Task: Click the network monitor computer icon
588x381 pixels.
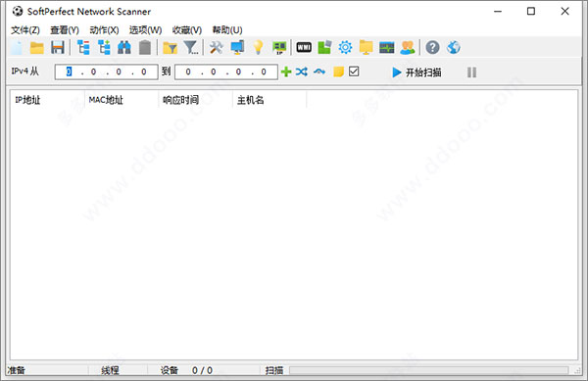Action: pos(237,48)
